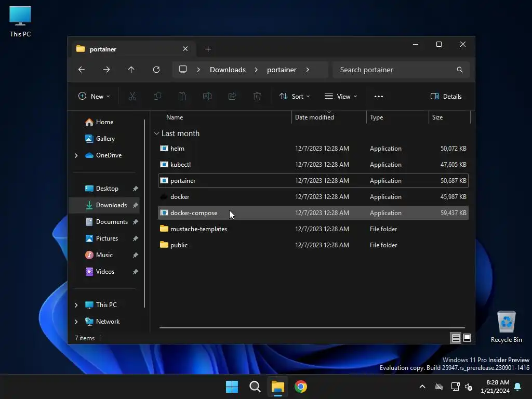Image resolution: width=532 pixels, height=399 pixels.
Task: Select the docker-compose file
Action: [313, 213]
